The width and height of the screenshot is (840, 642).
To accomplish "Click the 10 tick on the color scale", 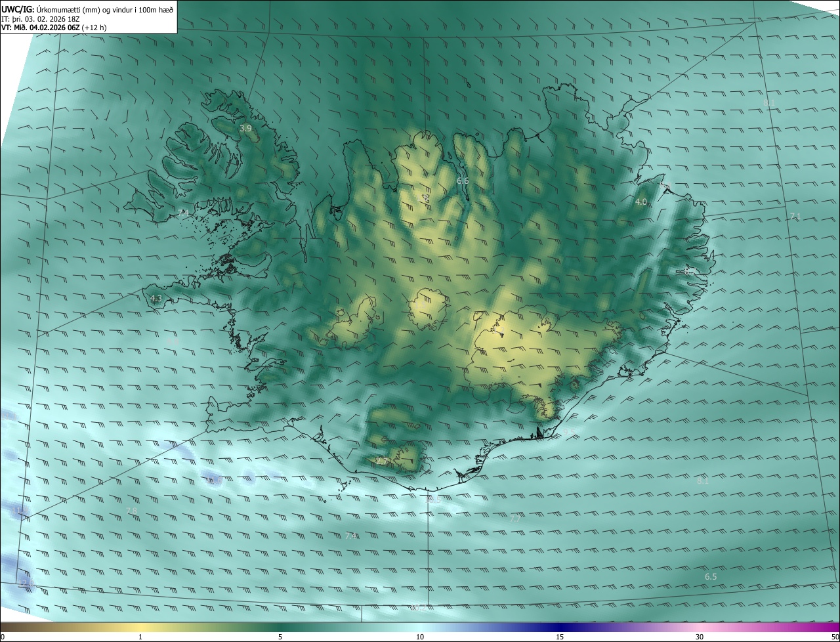I will [x=420, y=637].
